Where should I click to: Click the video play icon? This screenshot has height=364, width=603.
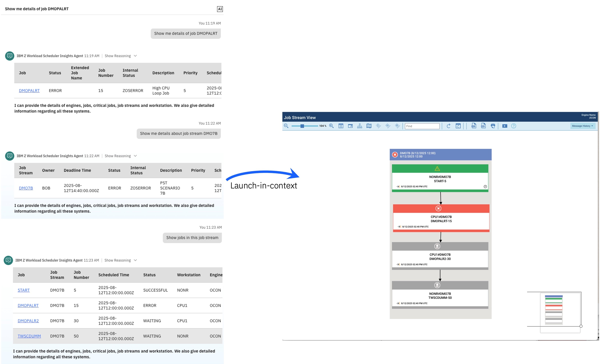[505, 126]
